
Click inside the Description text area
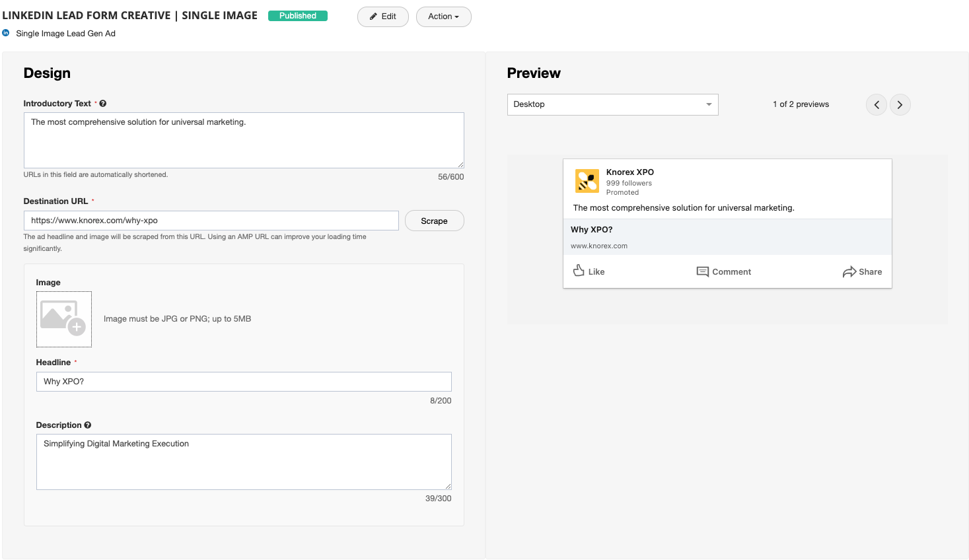(x=244, y=462)
